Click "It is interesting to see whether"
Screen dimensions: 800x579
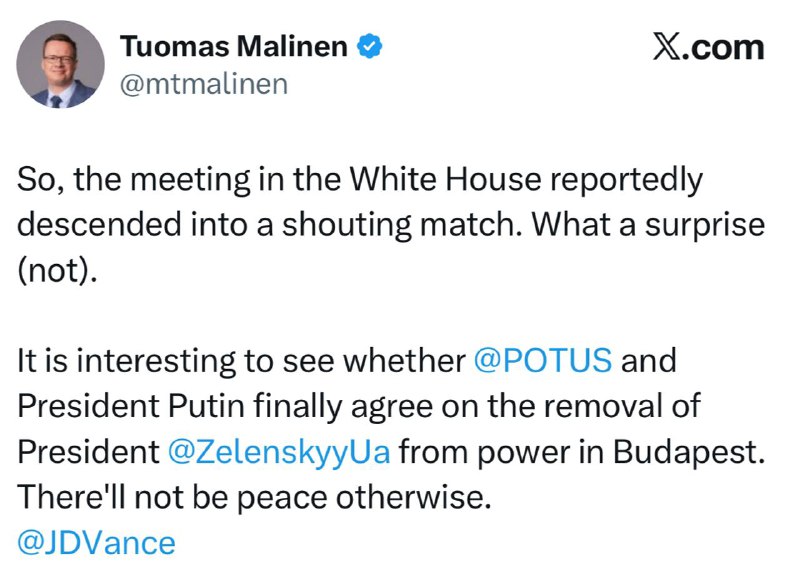coord(240,361)
